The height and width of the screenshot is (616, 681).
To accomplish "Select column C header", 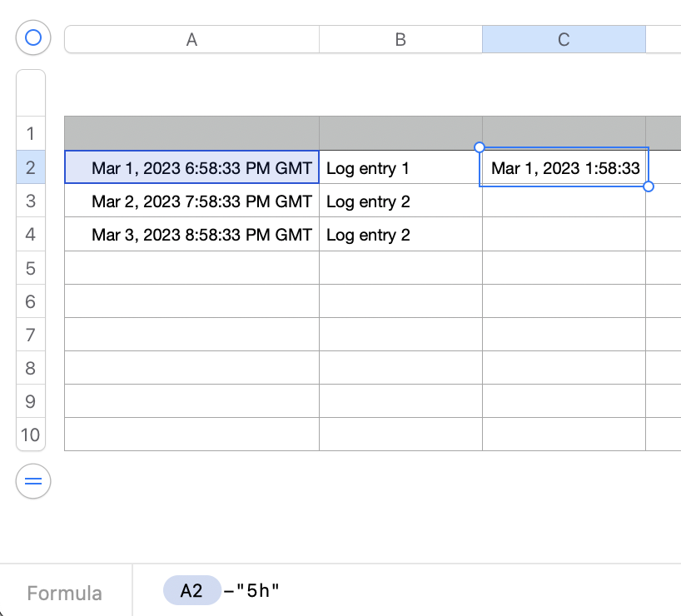I will 564,39.
